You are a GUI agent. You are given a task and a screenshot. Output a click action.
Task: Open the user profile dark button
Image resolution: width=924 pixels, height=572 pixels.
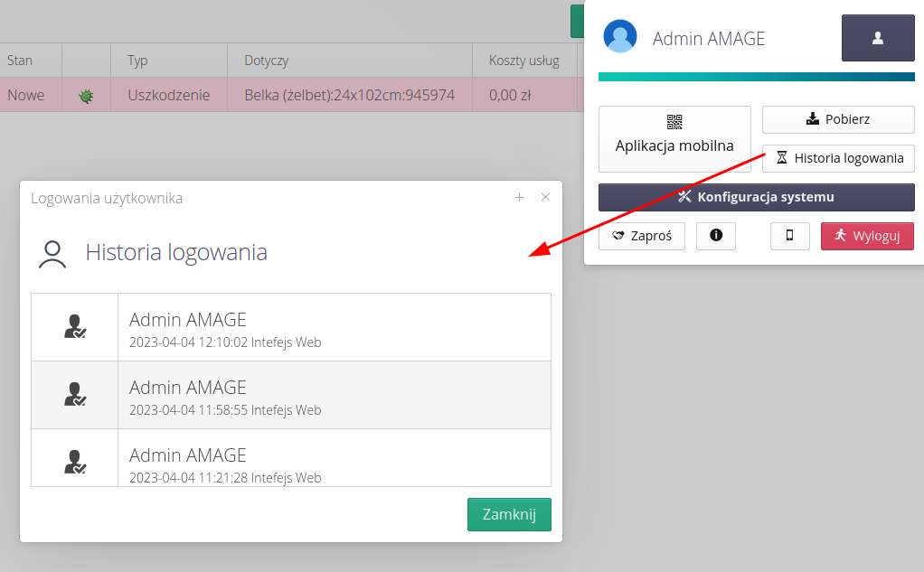pos(877,38)
